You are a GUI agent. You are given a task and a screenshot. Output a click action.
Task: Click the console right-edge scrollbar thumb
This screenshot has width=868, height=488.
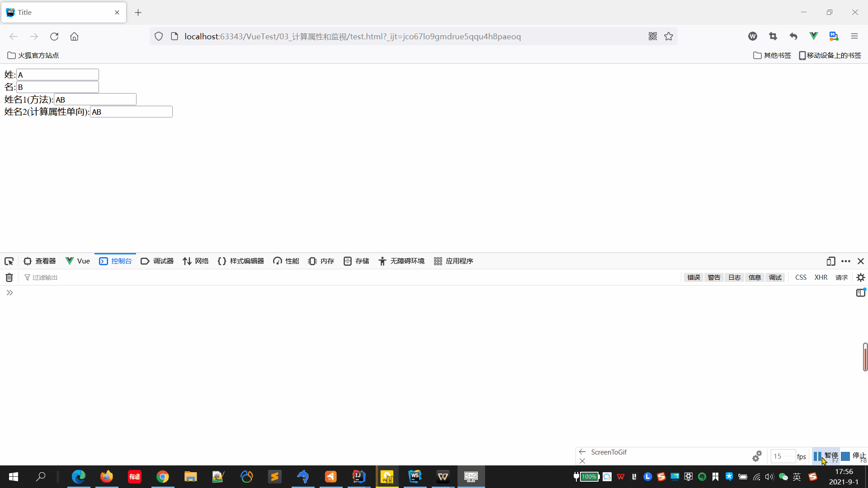click(x=865, y=357)
